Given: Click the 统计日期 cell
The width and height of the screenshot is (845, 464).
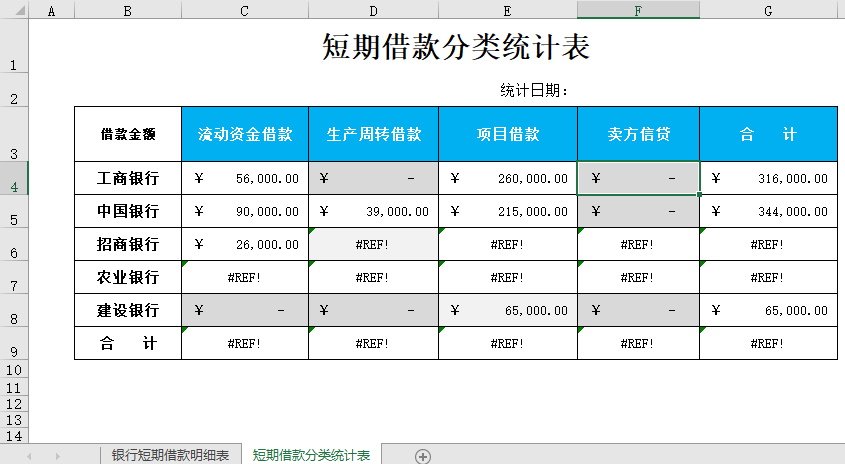Looking at the screenshot, I should coord(535,91).
